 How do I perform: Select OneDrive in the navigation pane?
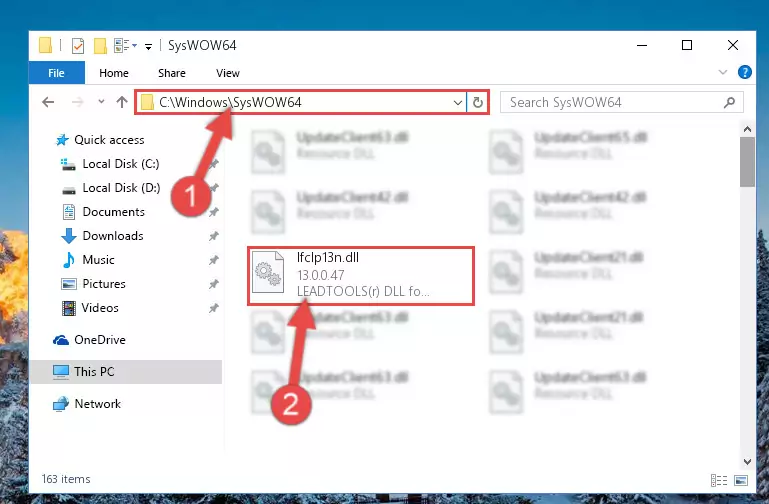click(x=100, y=340)
